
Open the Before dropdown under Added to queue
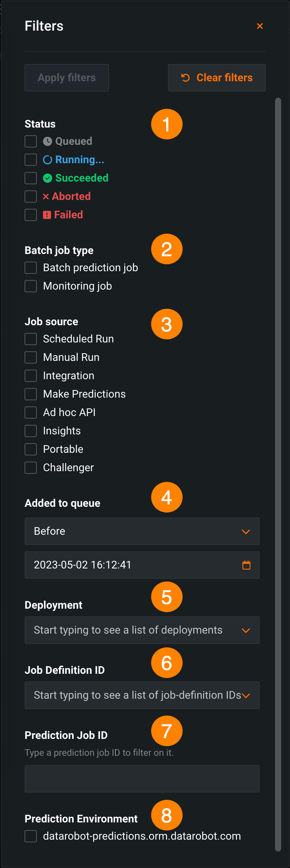coord(142,531)
